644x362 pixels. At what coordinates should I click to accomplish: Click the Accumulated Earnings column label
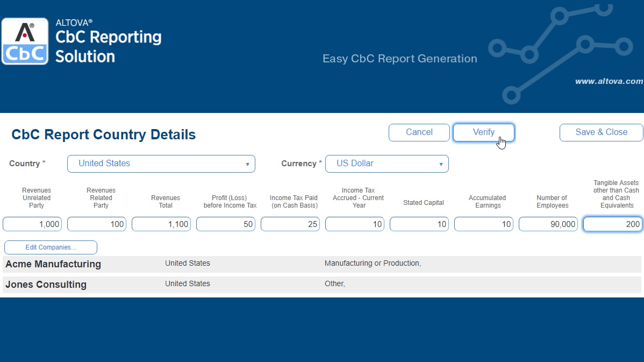[x=488, y=202]
